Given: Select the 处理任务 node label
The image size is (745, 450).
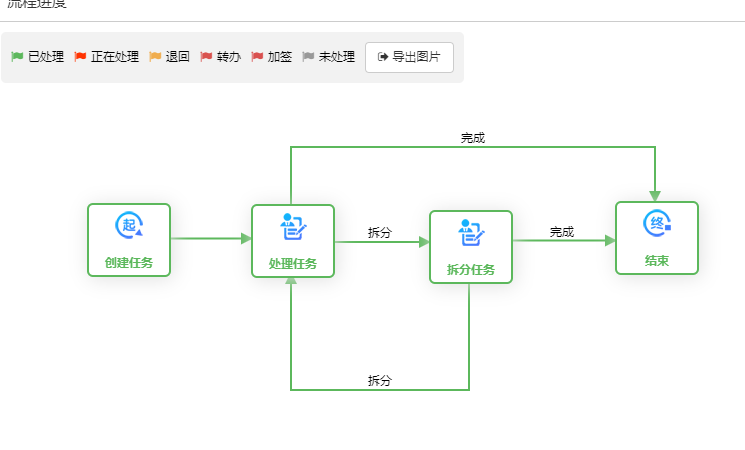Looking at the screenshot, I should (293, 264).
